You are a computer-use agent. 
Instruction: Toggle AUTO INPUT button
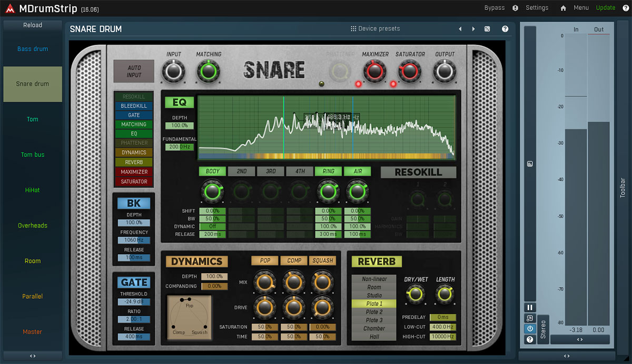tap(134, 71)
